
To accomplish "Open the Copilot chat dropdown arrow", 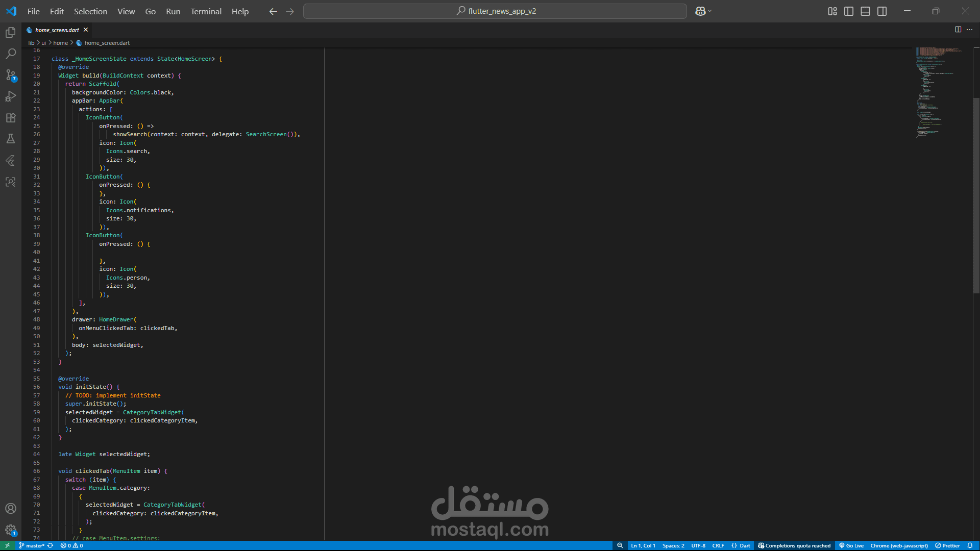I will [709, 11].
